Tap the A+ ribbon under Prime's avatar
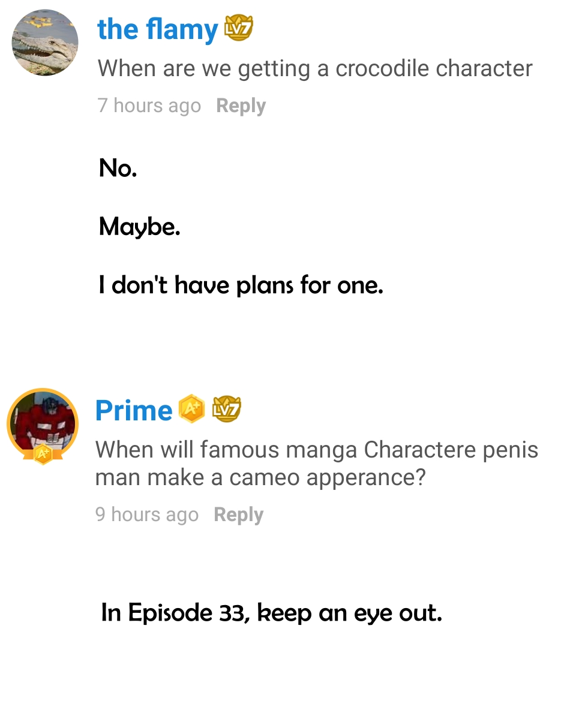Screen dimensions: 564x728 (42, 455)
